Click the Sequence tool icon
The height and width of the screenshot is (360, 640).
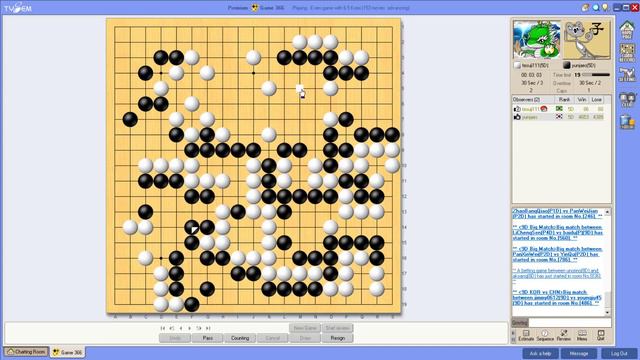coord(545,336)
